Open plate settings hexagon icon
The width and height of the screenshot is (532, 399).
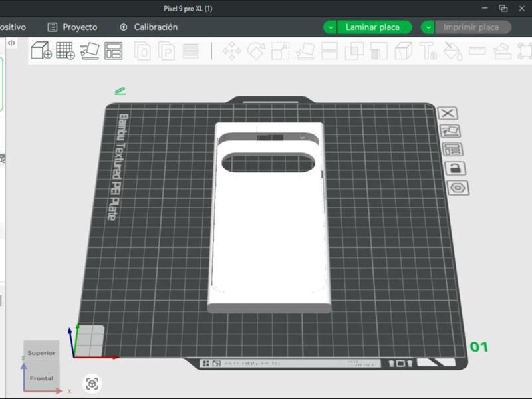[458, 188]
